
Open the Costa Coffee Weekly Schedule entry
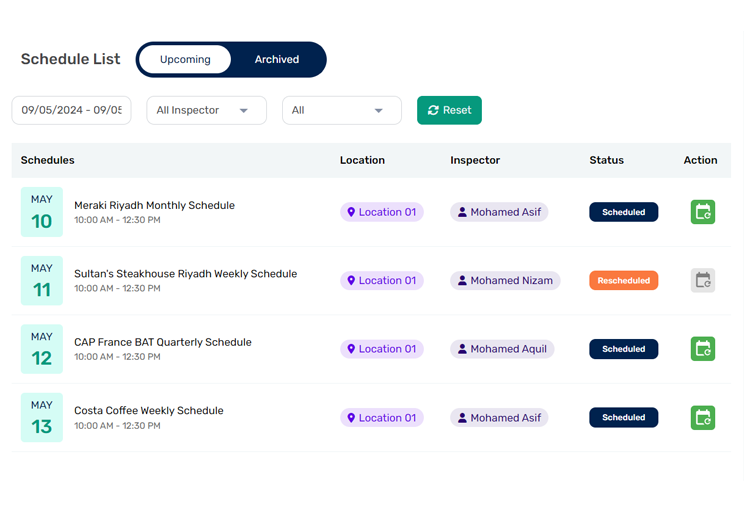[149, 410]
